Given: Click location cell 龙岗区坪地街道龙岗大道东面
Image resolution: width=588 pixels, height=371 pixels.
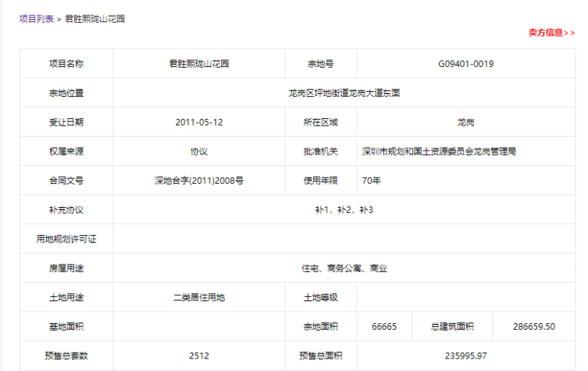Looking at the screenshot, I should click(x=344, y=93).
